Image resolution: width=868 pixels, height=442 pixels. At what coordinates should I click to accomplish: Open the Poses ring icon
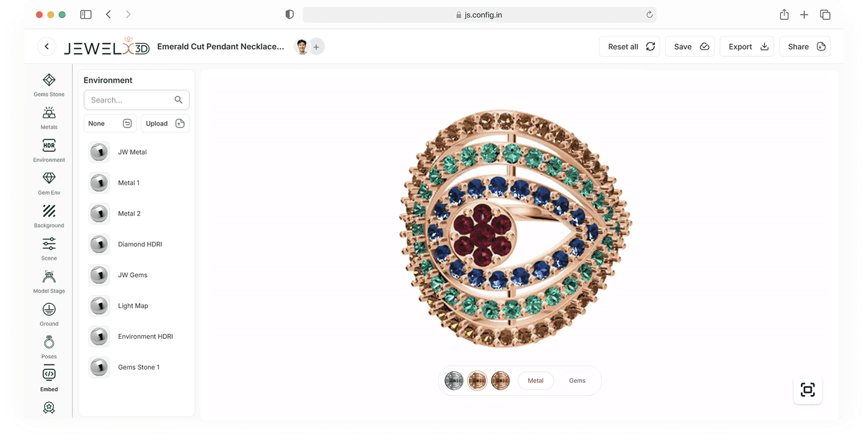(x=49, y=347)
